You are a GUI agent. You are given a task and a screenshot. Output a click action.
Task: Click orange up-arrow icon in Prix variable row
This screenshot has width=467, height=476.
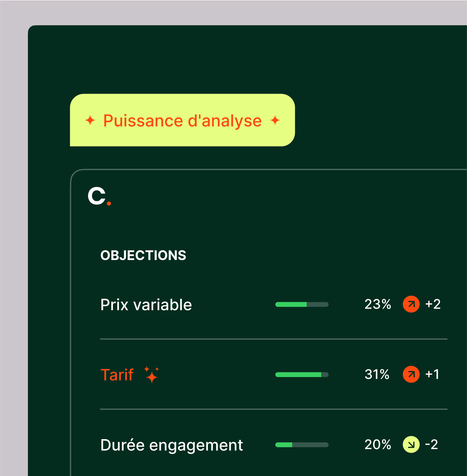click(411, 304)
